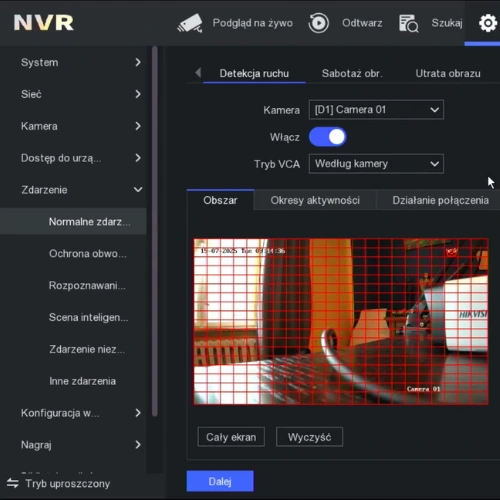Click the Wyczyść button
Viewport: 500px width, 500px height.
pyautogui.click(x=309, y=437)
